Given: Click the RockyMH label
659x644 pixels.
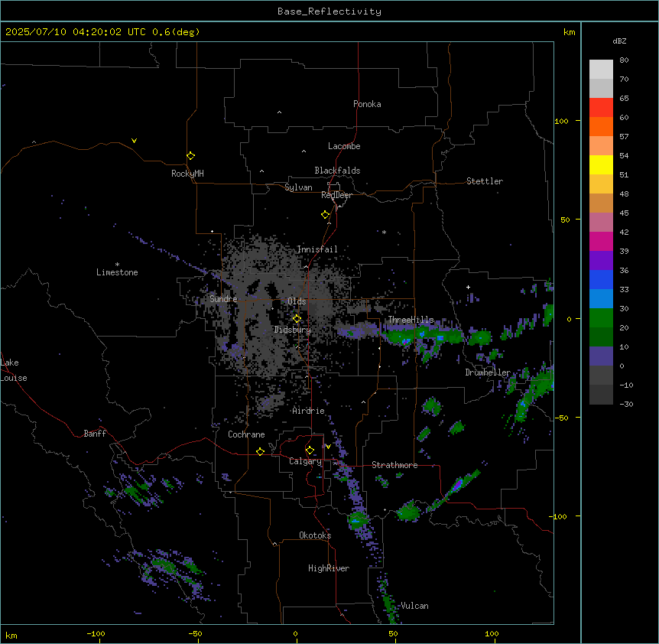Looking at the screenshot, I should coord(187,174).
